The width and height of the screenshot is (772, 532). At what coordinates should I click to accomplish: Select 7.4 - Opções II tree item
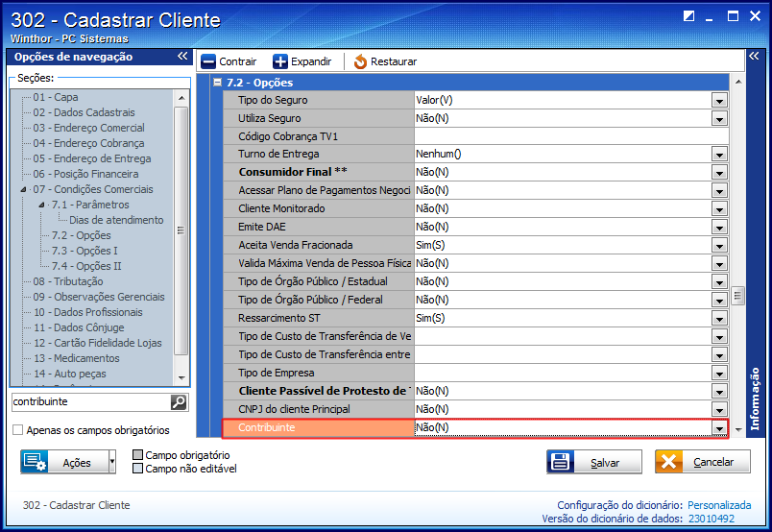pos(86,266)
